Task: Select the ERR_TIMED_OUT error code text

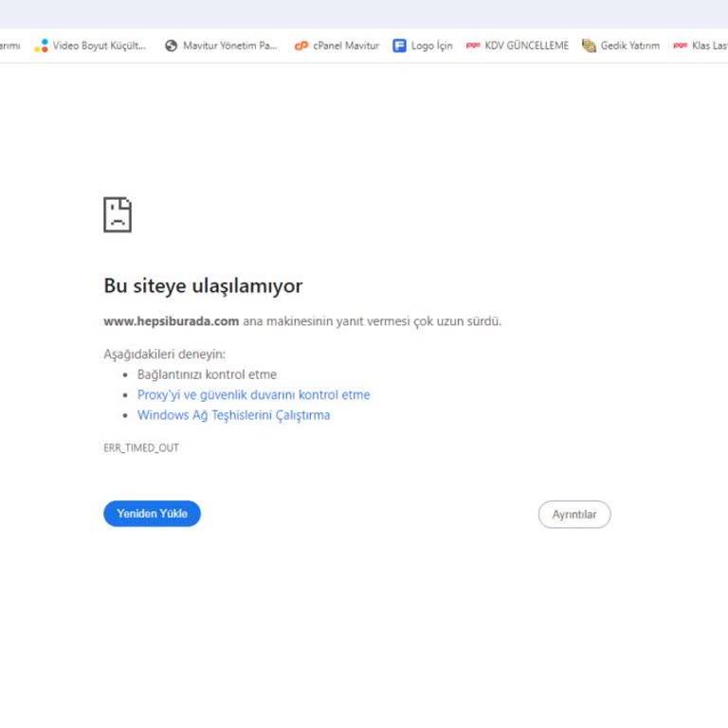Action: pyautogui.click(x=141, y=447)
